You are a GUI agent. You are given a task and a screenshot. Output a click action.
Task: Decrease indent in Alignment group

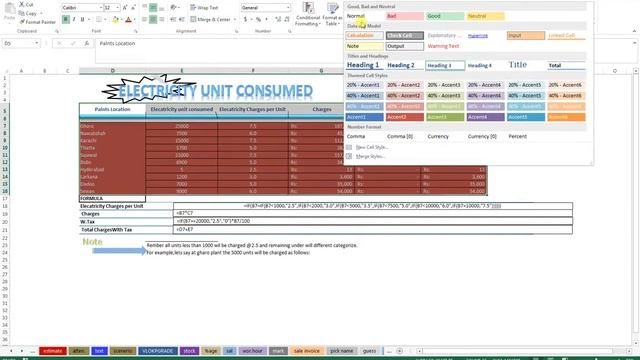point(173,19)
